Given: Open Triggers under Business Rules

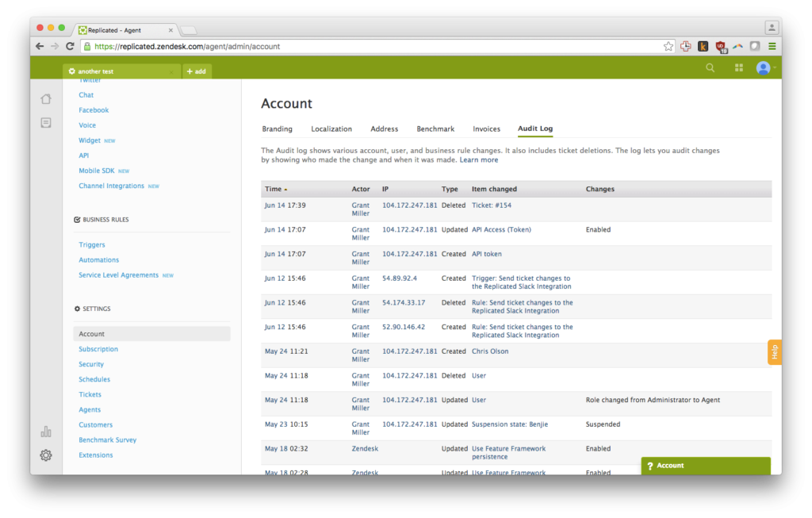Looking at the screenshot, I should coord(92,244).
